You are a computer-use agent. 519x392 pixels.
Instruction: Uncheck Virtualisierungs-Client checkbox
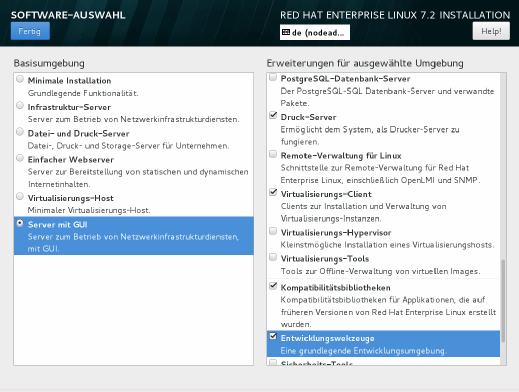pos(273,192)
